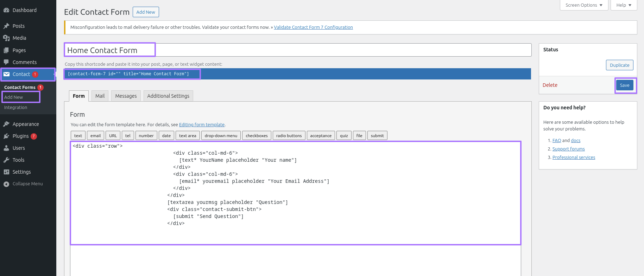Save the contact form

(x=625, y=85)
